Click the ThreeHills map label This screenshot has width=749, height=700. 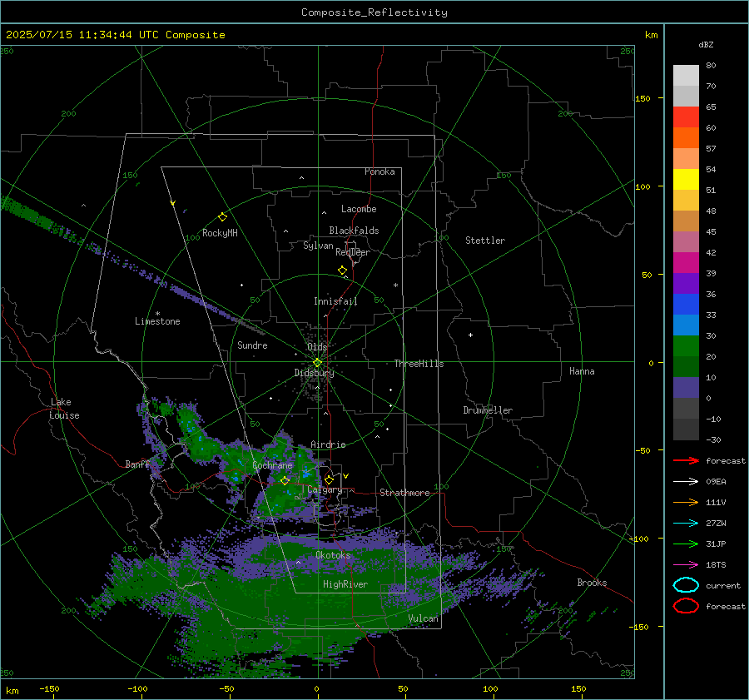tap(419, 364)
